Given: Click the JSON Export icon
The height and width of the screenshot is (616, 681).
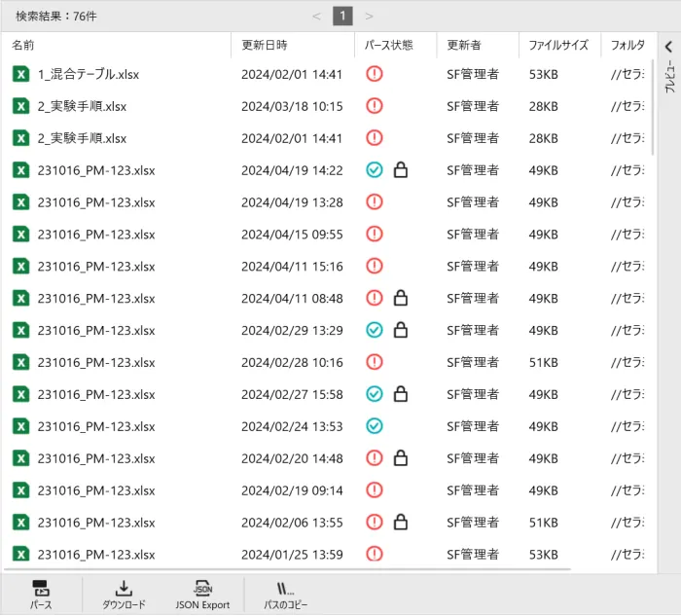Looking at the screenshot, I should [202, 589].
